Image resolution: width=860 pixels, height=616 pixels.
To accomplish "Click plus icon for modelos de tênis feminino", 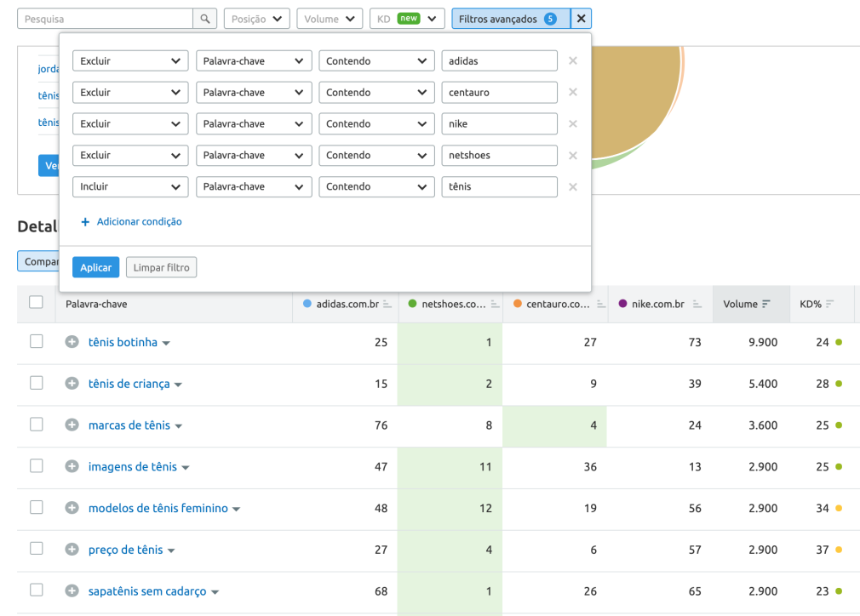I will click(x=72, y=508).
